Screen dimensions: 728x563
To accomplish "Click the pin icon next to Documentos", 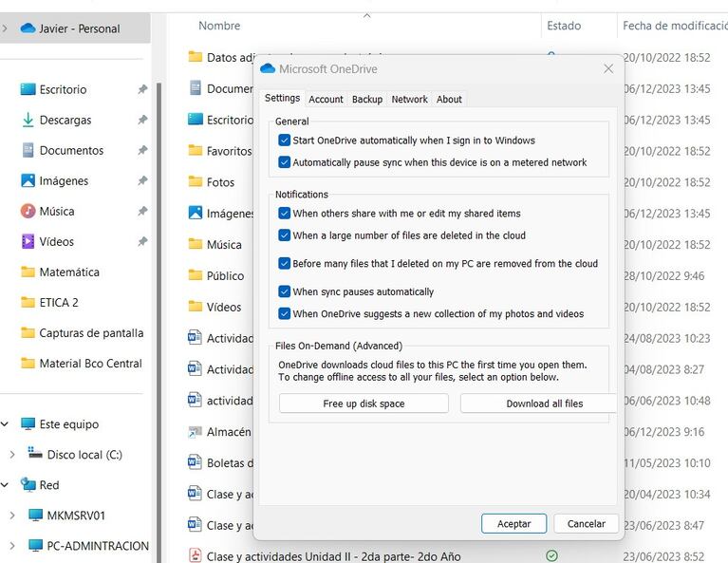I will click(142, 150).
